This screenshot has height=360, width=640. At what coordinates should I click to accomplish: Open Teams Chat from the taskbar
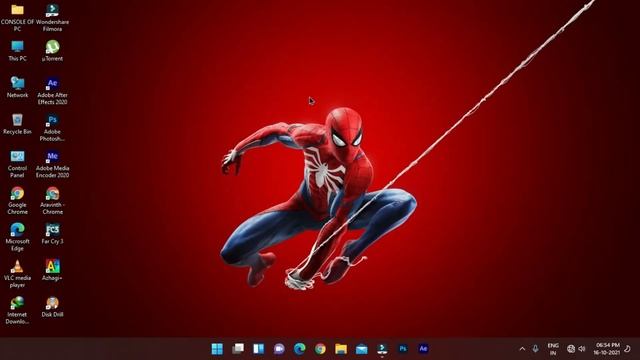click(279, 349)
